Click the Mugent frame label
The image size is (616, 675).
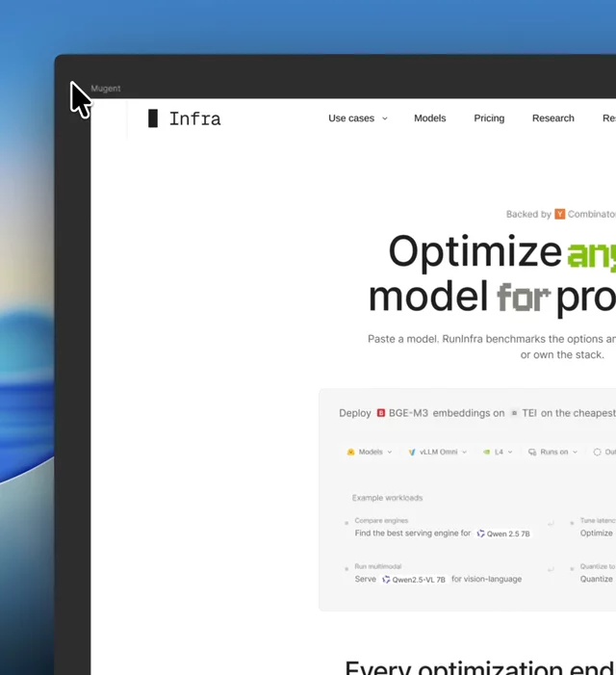point(106,89)
